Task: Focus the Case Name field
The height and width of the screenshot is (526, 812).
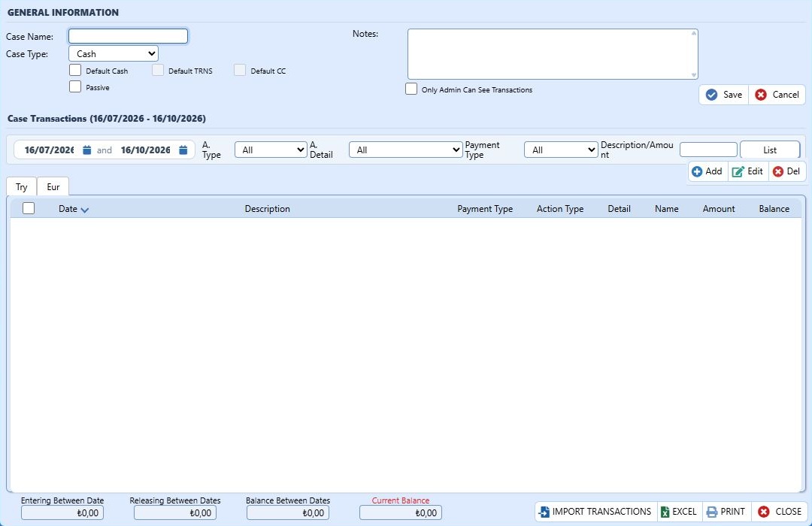Action: click(128, 36)
